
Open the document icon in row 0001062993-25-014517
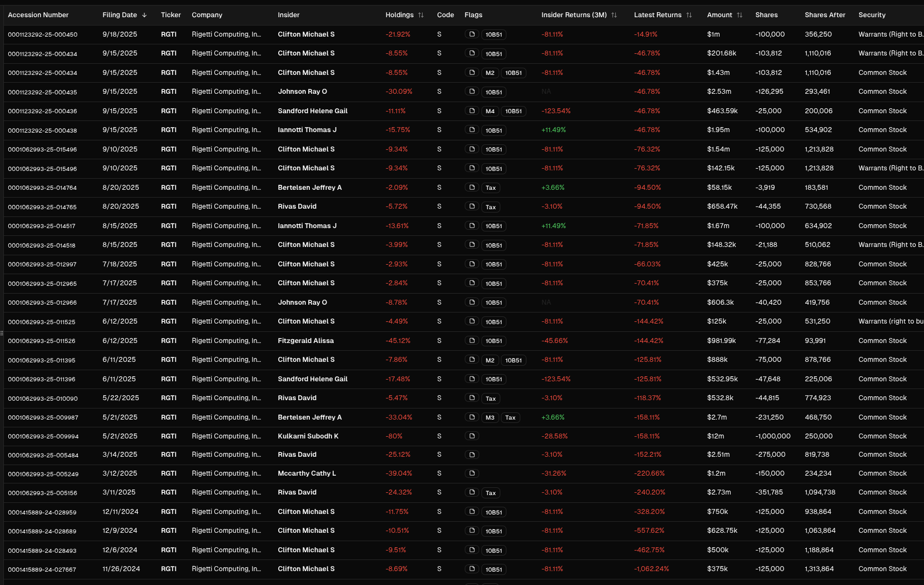click(471, 226)
